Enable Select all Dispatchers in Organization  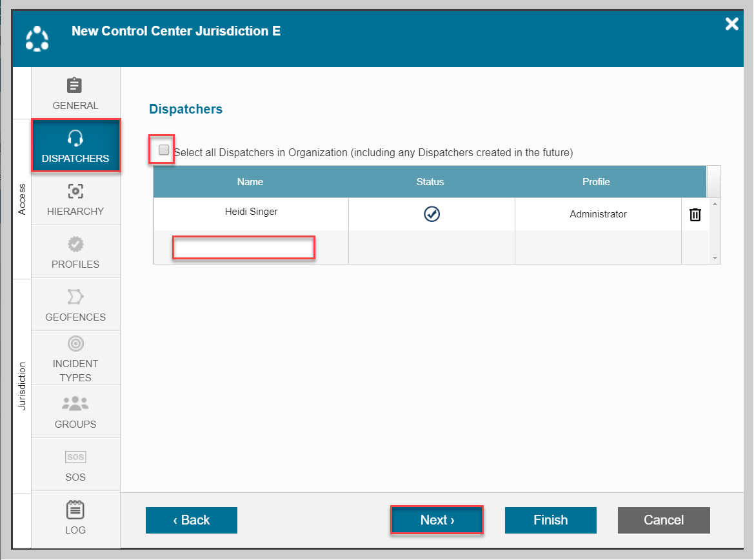(164, 150)
